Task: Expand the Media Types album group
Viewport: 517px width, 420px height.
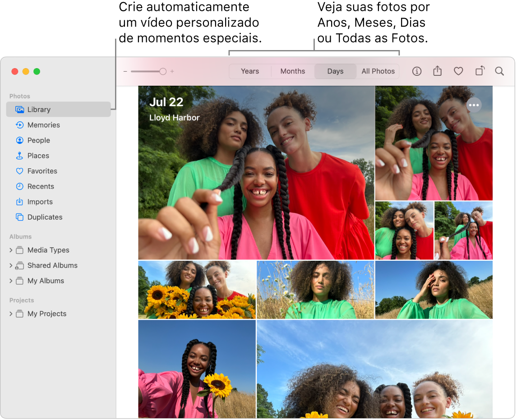Action: [x=11, y=250]
